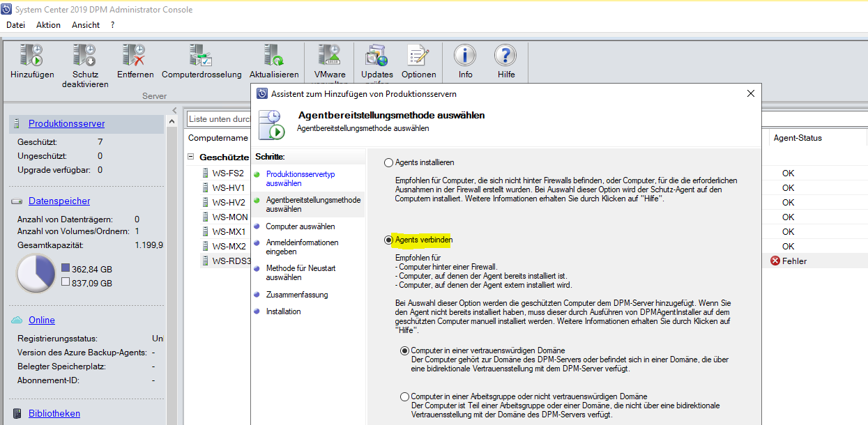Click the blue used-space legend swatch

click(66, 268)
